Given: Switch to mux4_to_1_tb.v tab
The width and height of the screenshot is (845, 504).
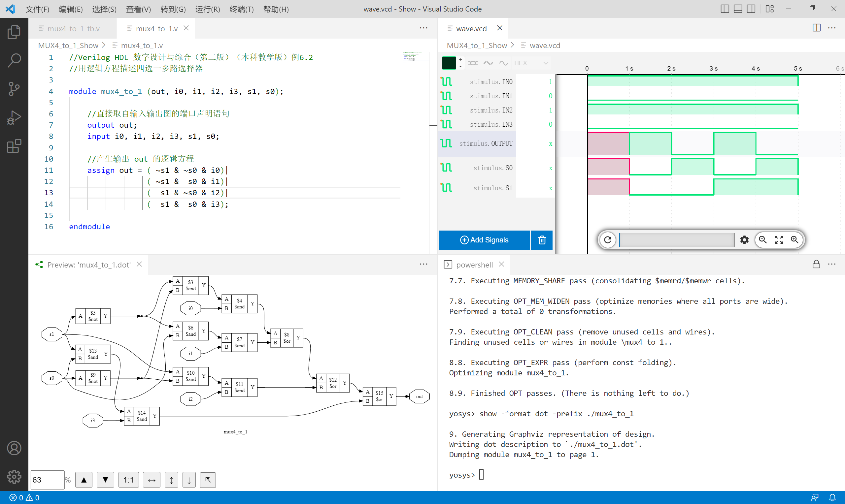Looking at the screenshot, I should tap(73, 28).
